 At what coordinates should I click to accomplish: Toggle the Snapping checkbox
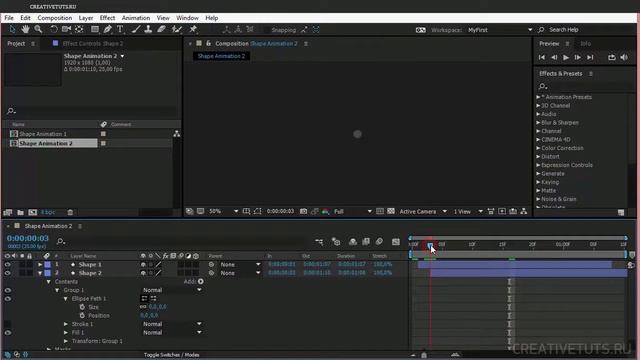coord(267,30)
